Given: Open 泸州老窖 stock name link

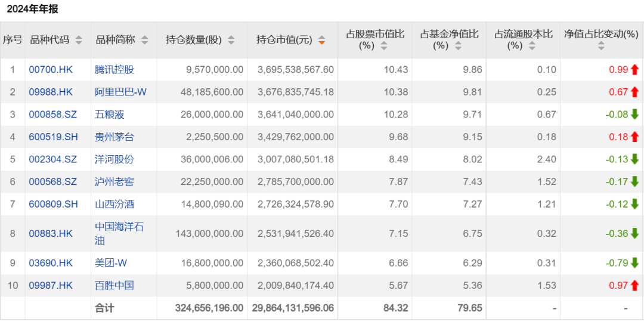Looking at the screenshot, I should 114,181.
